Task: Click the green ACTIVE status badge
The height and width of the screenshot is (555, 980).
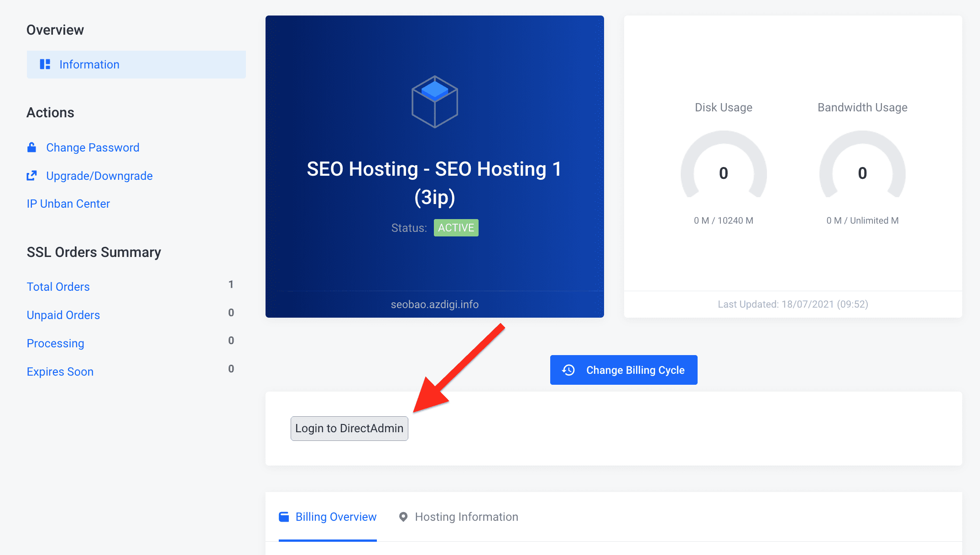Action: point(456,228)
